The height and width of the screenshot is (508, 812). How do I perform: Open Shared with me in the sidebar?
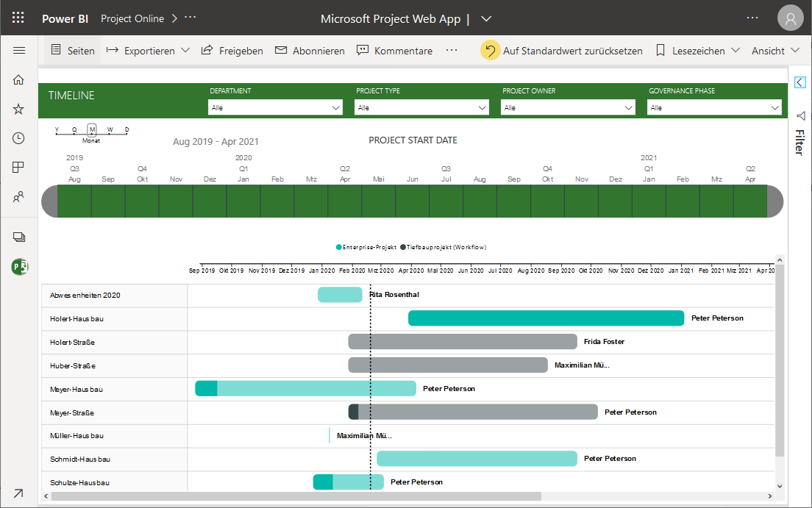[18, 197]
